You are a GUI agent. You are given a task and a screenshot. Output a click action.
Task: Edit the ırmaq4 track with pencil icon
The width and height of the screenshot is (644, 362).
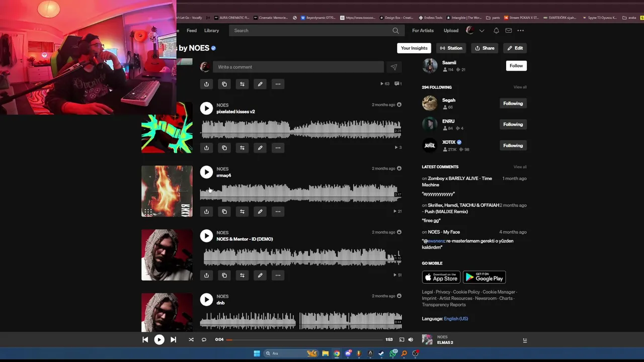(x=260, y=212)
